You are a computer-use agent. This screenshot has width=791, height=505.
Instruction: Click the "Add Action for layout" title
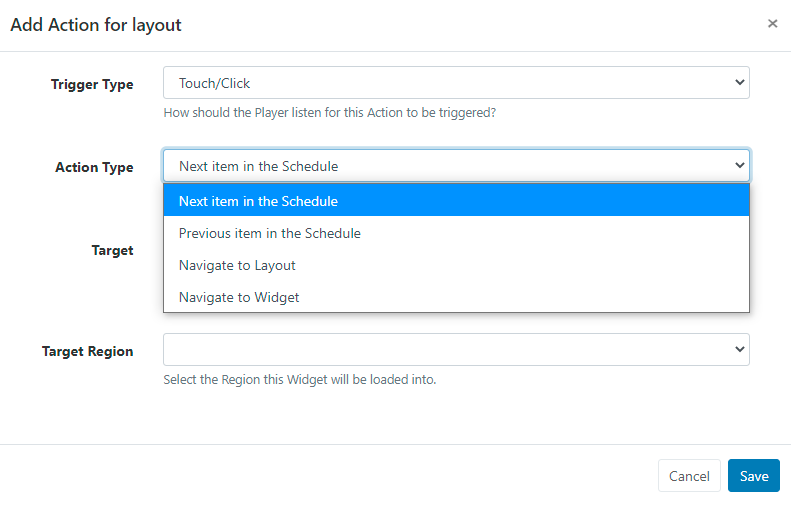coord(96,24)
